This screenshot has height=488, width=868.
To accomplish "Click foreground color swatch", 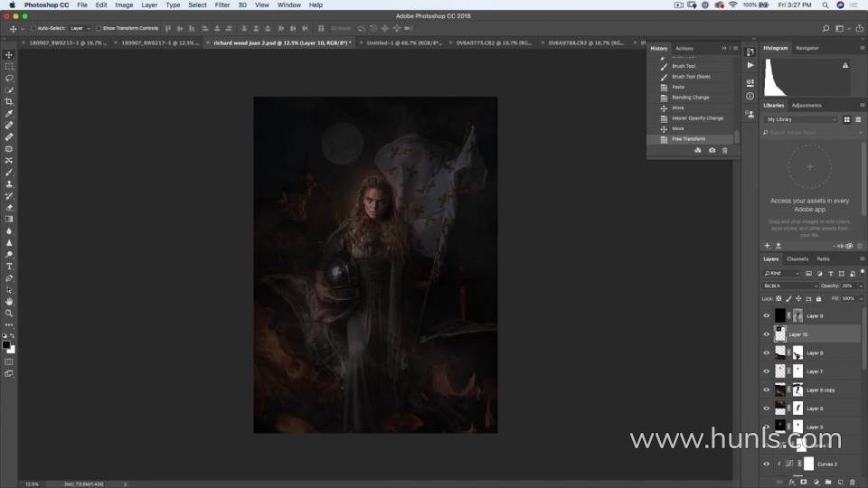I will tap(6, 344).
